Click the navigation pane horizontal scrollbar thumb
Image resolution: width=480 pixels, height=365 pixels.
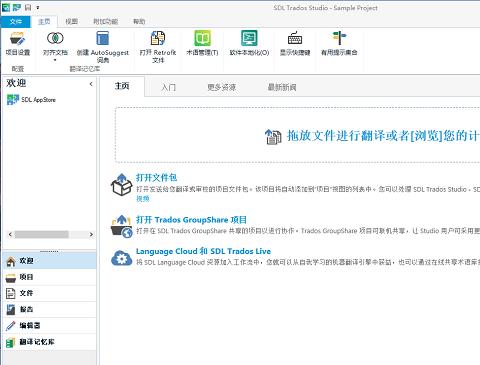[x=42, y=235]
